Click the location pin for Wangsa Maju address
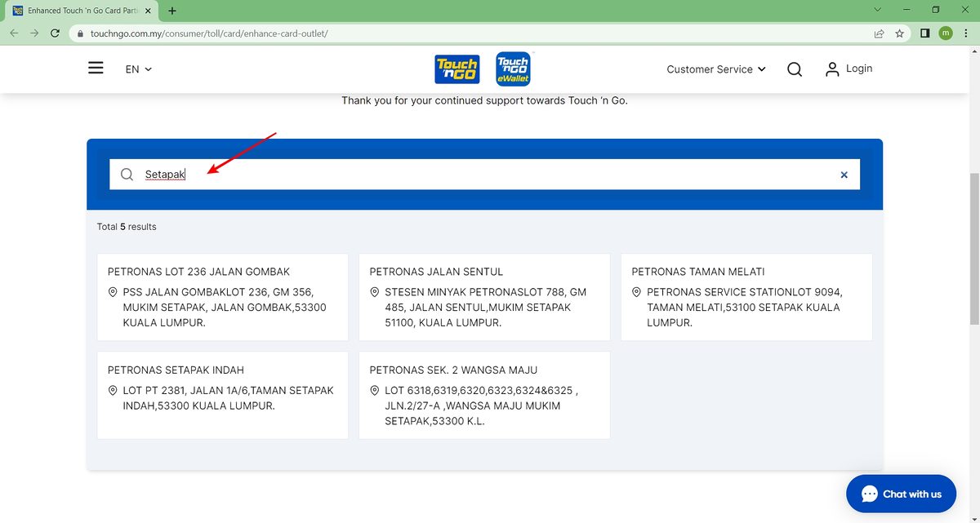This screenshot has height=523, width=980. (x=375, y=391)
